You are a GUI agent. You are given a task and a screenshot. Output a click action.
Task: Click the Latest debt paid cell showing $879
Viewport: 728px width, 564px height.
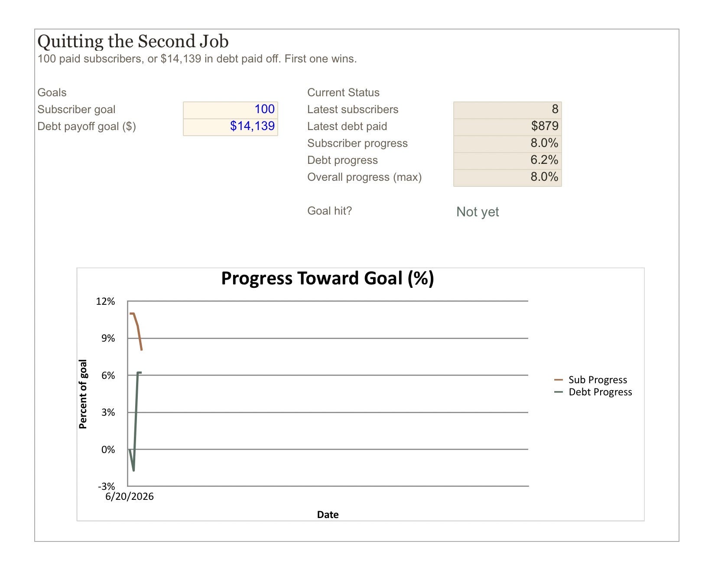coord(507,127)
